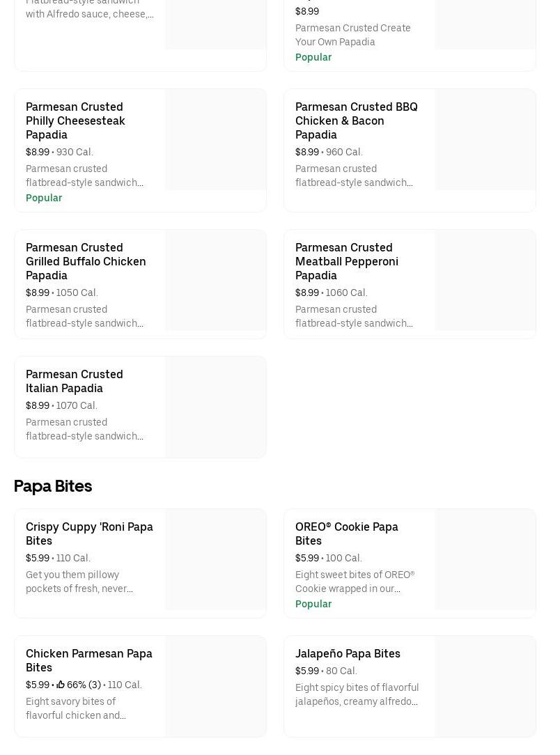This screenshot has width=560, height=755.
Task: Click the Meatball Pepperoni Papadia image
Action: 485,281
